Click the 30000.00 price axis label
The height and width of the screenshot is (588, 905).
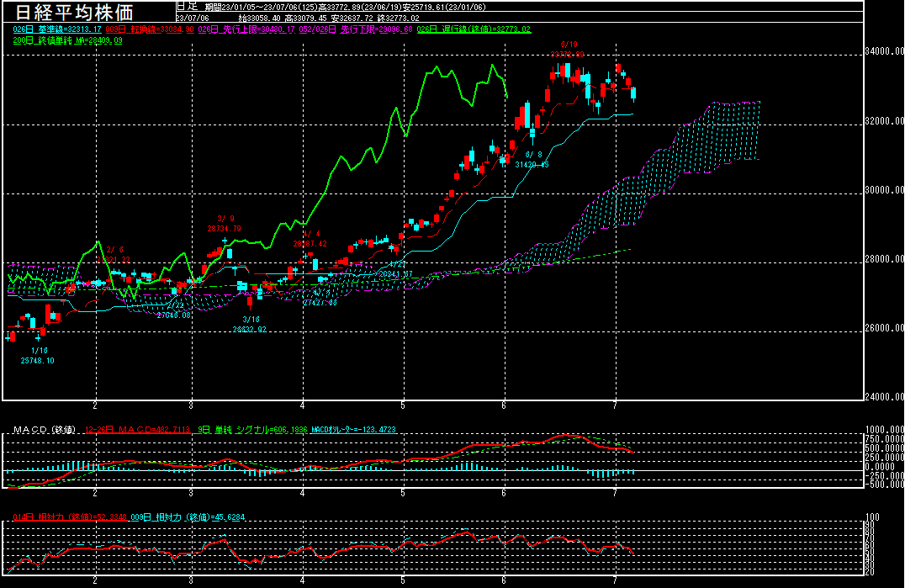coord(884,190)
